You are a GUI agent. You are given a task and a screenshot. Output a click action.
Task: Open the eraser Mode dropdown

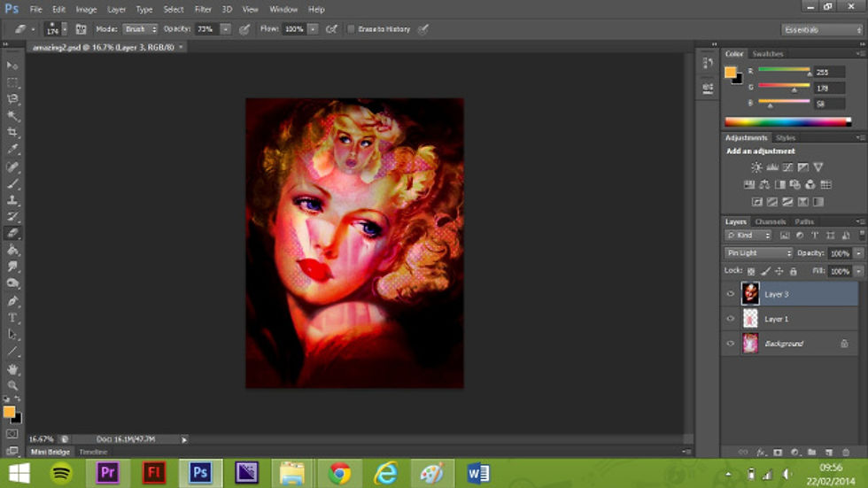click(140, 29)
